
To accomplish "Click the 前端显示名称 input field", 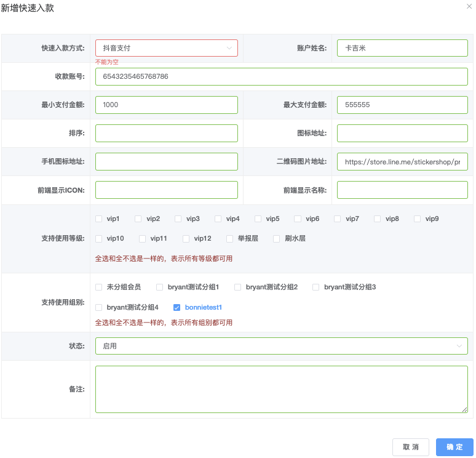I will coord(402,190).
